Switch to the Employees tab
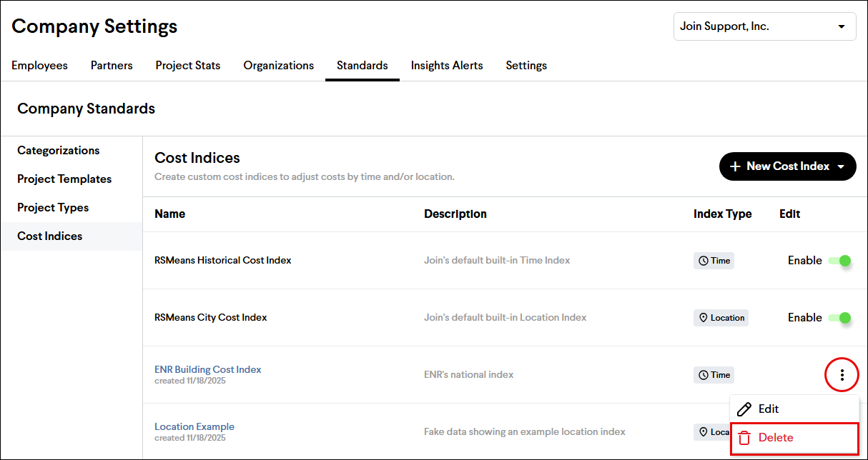Image resolution: width=868 pixels, height=460 pixels. 39,66
